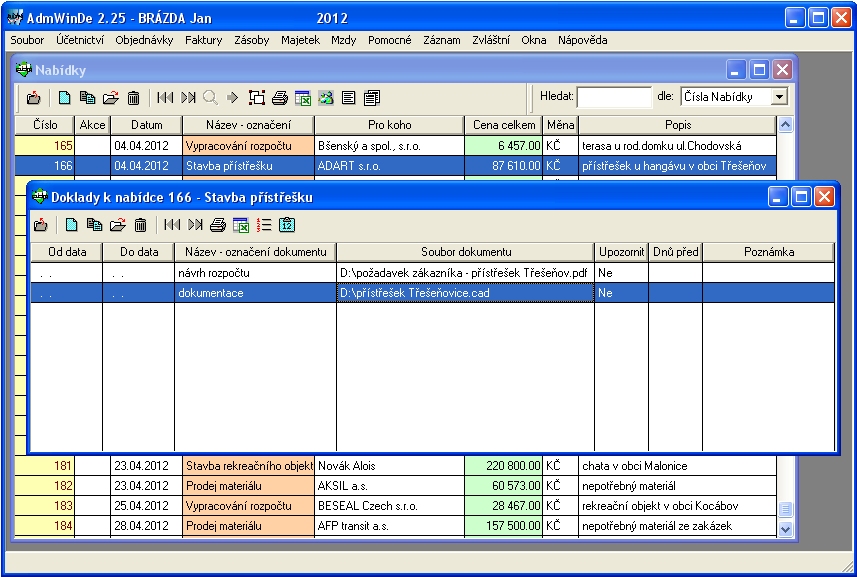Click the right arrow icon in Nabídky toolbar
The width and height of the screenshot is (857, 577).
click(x=233, y=98)
